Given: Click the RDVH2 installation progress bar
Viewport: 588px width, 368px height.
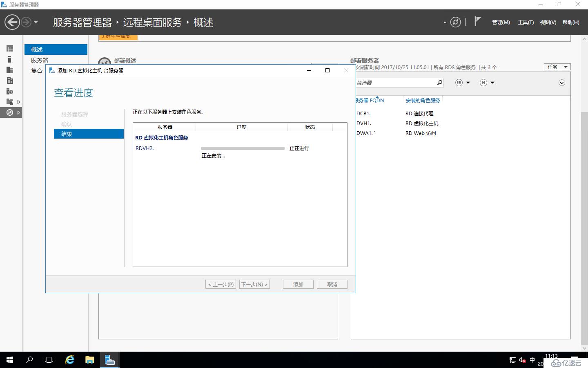Looking at the screenshot, I should coord(243,148).
